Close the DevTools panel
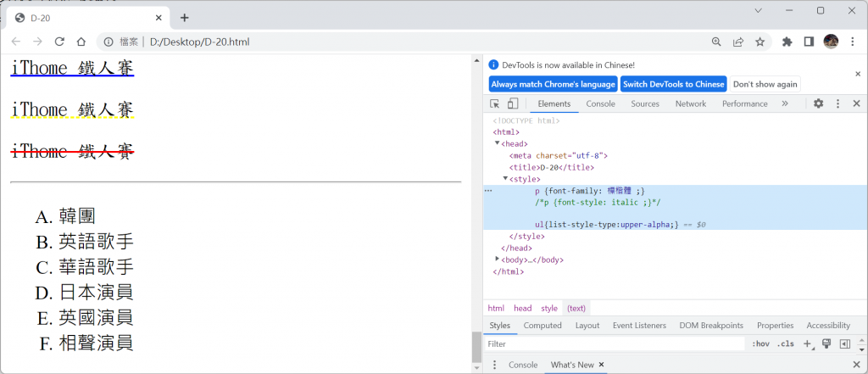This screenshot has height=374, width=868. (856, 103)
